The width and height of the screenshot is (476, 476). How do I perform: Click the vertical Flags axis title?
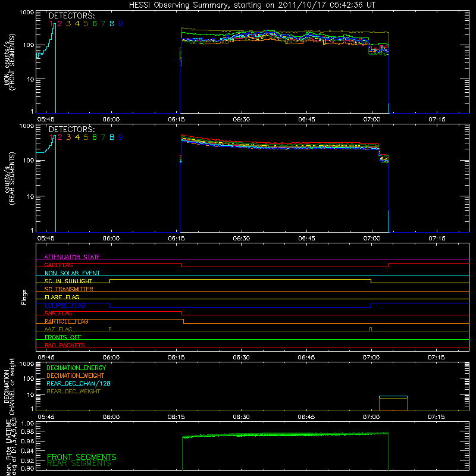click(x=24, y=297)
